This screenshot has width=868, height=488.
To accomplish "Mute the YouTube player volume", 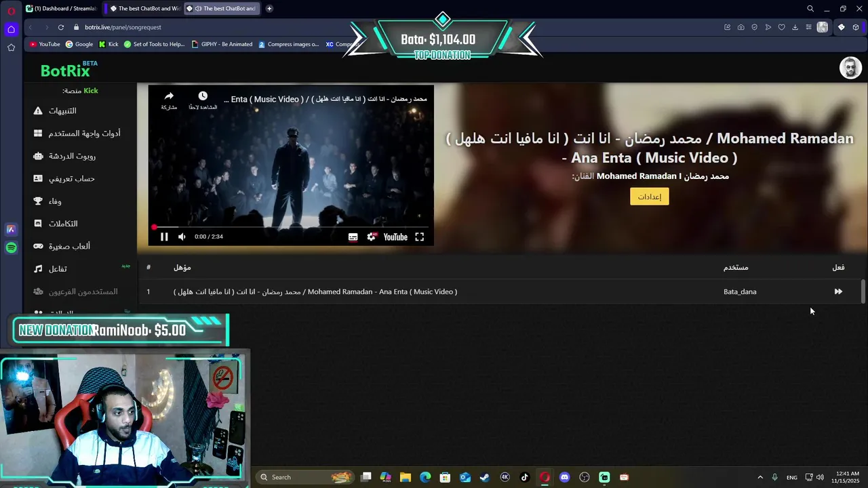I will click(182, 237).
